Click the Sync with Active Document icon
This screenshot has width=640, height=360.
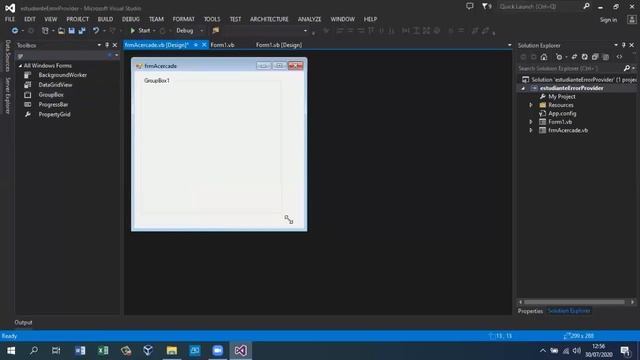point(574,57)
